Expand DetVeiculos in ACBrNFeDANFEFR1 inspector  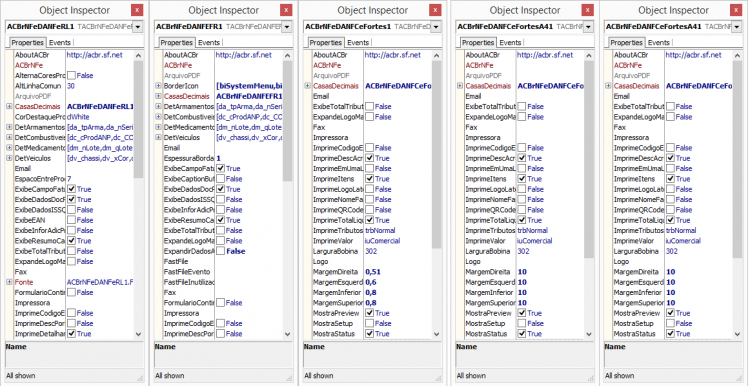click(x=158, y=137)
